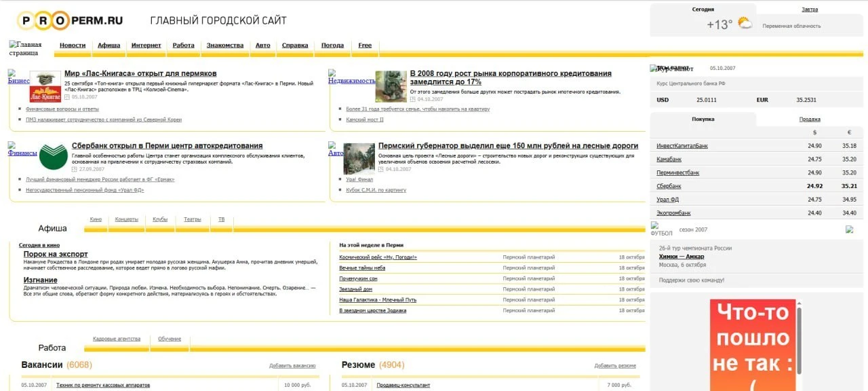
Task: Click the Главная страница image link
Action: point(25,49)
